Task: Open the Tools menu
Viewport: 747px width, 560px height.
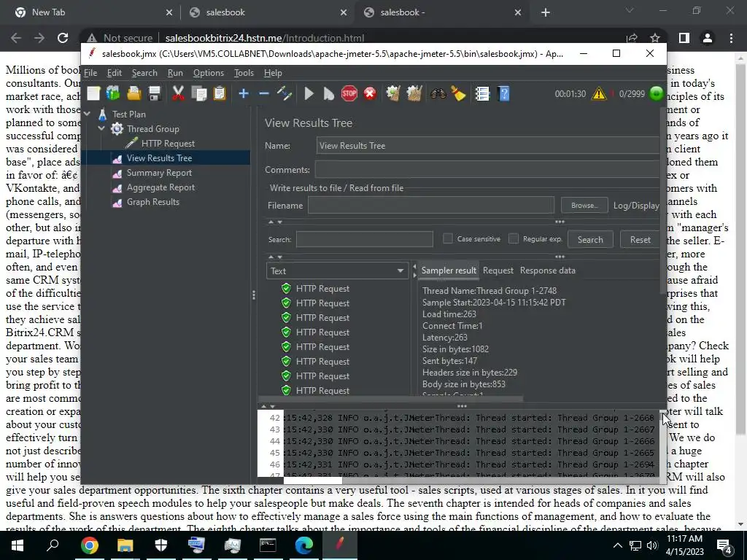Action: pyautogui.click(x=244, y=73)
